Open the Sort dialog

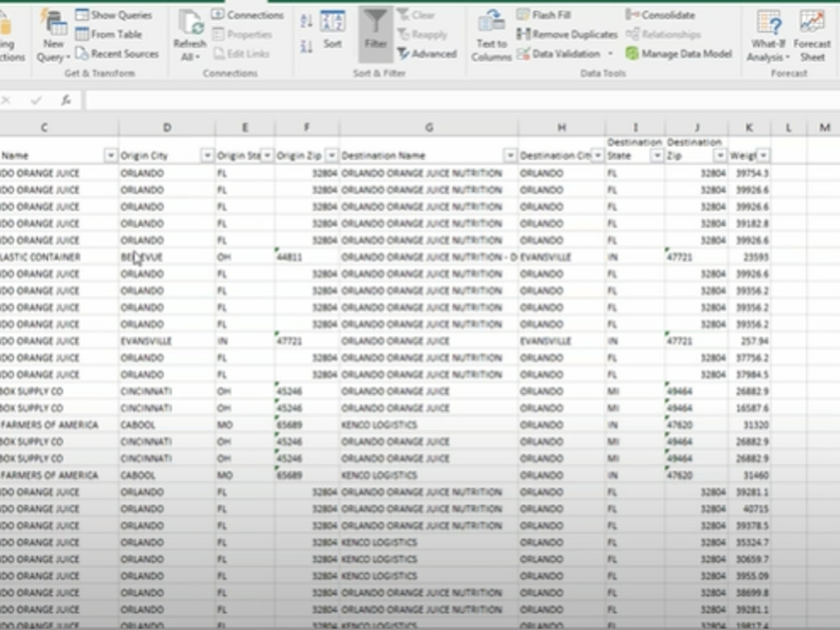point(332,30)
